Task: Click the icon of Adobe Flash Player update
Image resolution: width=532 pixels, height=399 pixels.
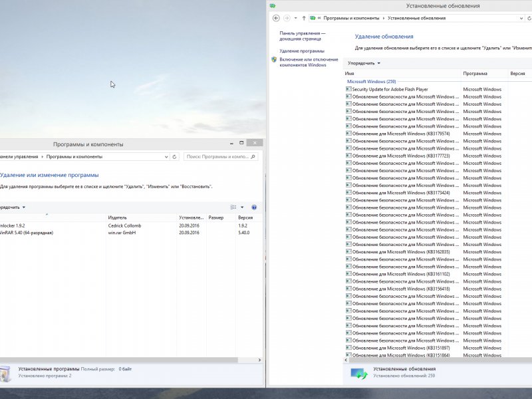Action: (348, 89)
